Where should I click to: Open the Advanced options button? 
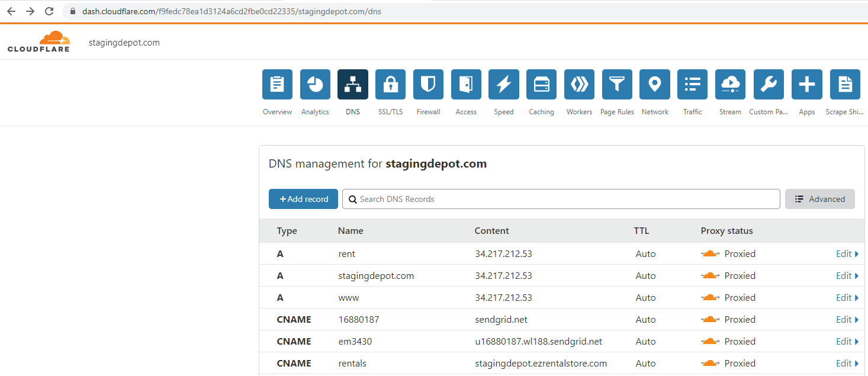click(820, 199)
